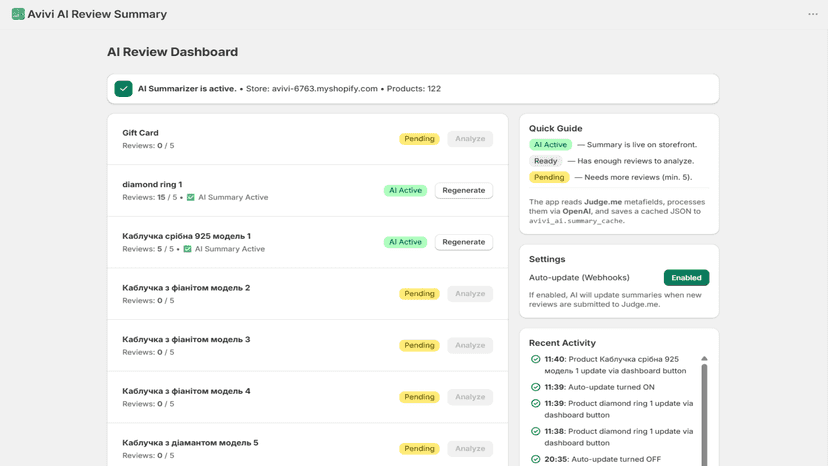
Task: Click Analyze for Каблучка з фіанітом модель 4
Action: [x=470, y=397]
